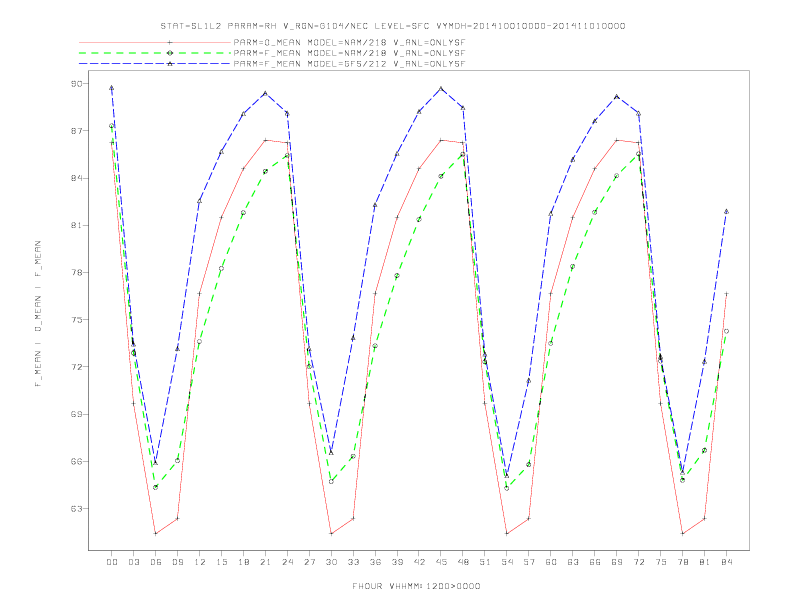Click the x-axis forecast hour label 72
Viewport: 792px width, 612px height.
pos(639,562)
